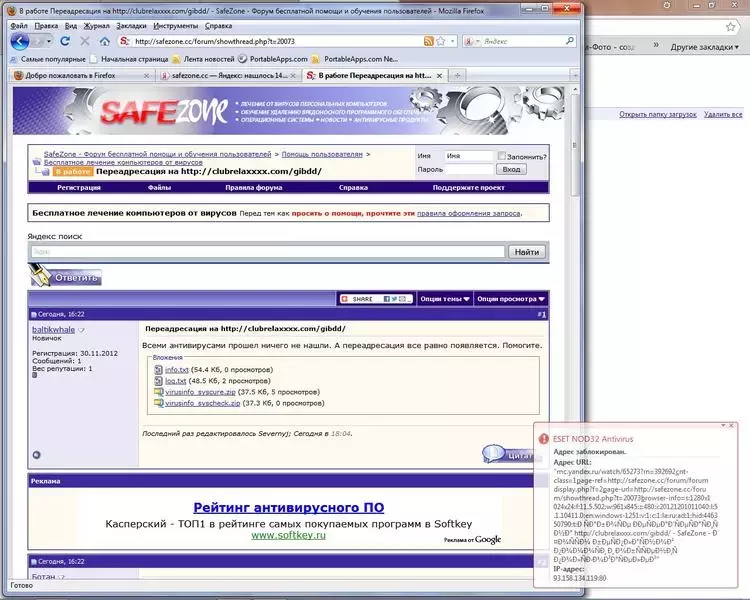Open the list all tabs dropdown
The width and height of the screenshot is (750, 600).
pyautogui.click(x=574, y=76)
